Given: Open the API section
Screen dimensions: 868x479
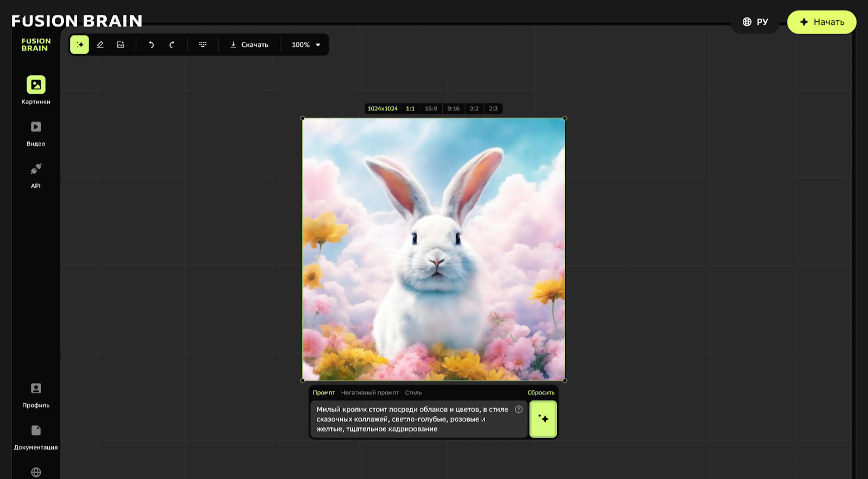Looking at the screenshot, I should coord(36,175).
